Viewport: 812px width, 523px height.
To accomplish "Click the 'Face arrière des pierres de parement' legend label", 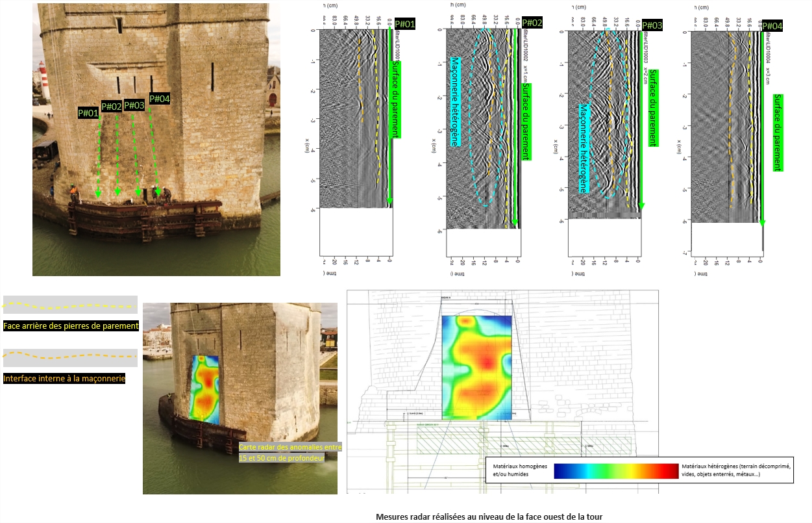I will [x=71, y=326].
